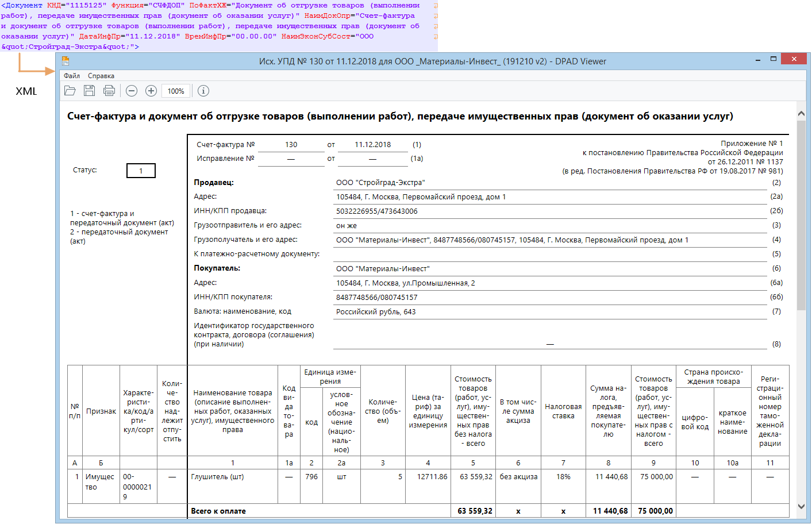Open the Справка menu
The height and width of the screenshot is (524, 812).
101,76
